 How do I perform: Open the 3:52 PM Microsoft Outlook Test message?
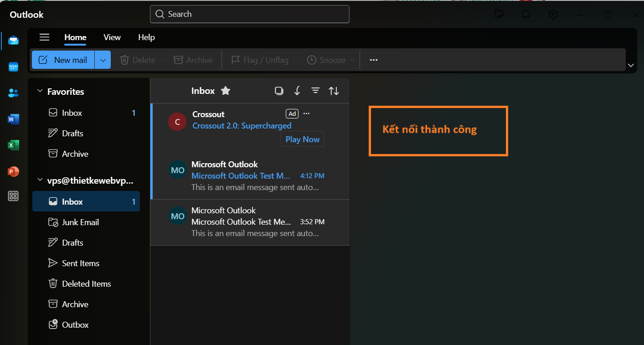click(250, 222)
